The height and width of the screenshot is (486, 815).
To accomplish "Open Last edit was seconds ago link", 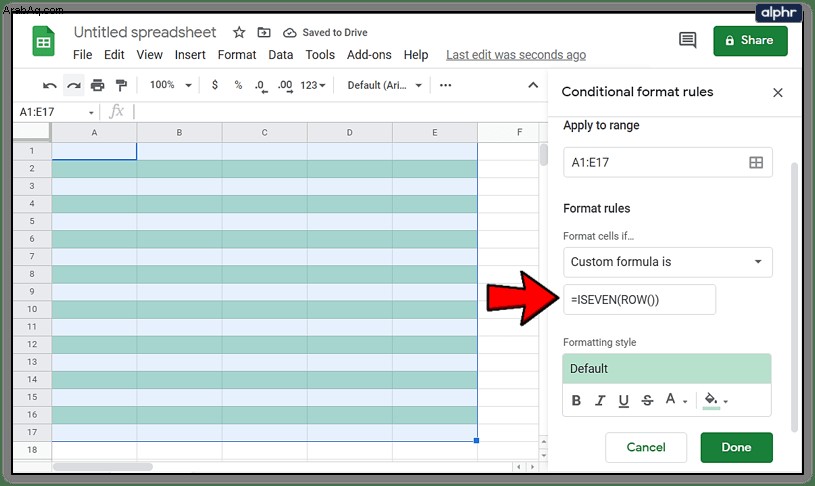I will coord(516,55).
